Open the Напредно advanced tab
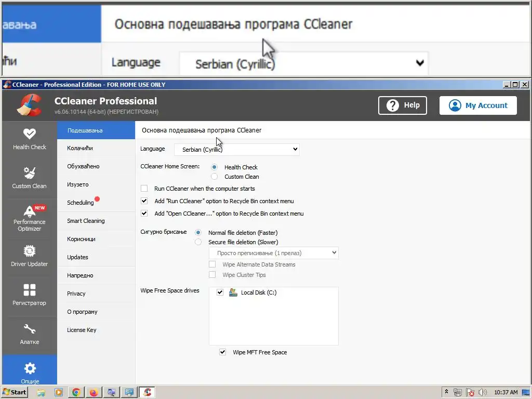Image resolution: width=532 pixels, height=399 pixels. (x=96, y=275)
